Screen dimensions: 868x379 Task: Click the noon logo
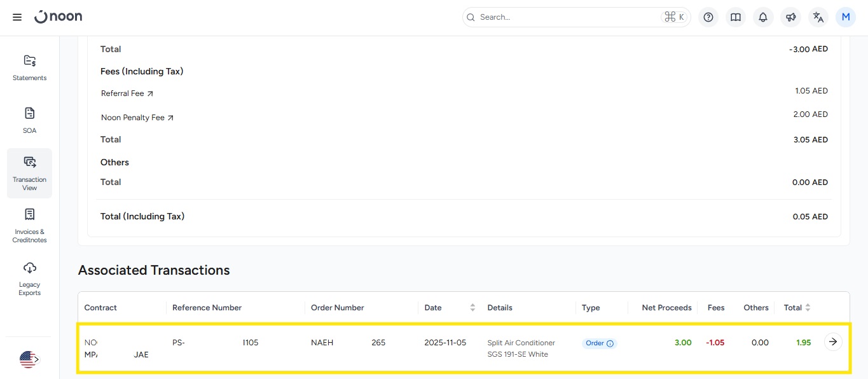point(58,17)
